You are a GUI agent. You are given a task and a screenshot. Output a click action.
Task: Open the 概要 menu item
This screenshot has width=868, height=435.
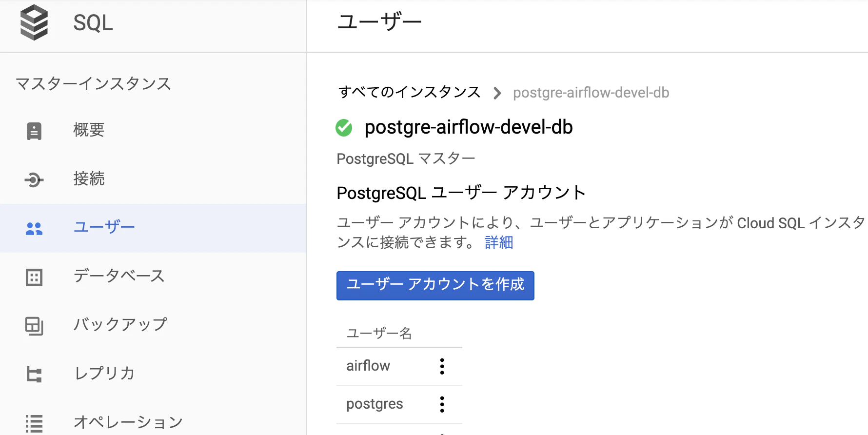point(153,131)
